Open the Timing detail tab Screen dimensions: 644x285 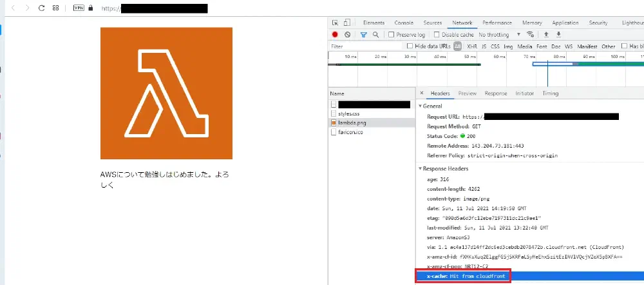tap(550, 93)
